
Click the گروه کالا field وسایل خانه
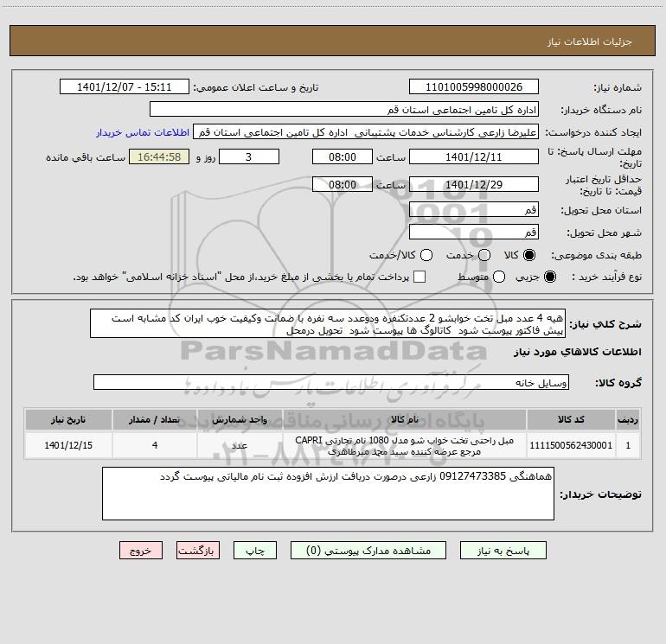point(331,382)
